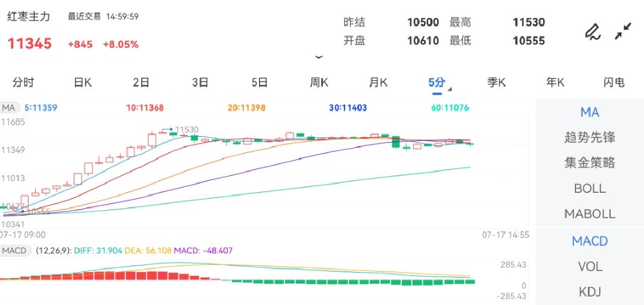Switch to the 季K tab
The image size is (644, 305).
496,82
